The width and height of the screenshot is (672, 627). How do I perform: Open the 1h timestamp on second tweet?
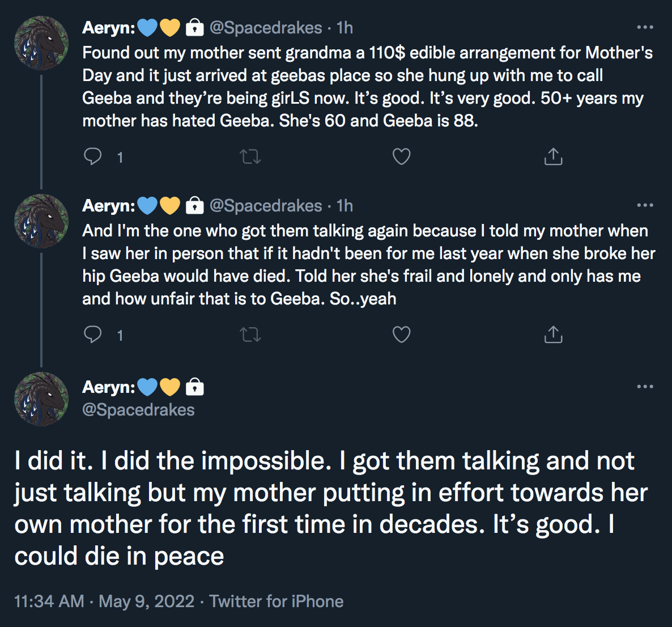(344, 206)
